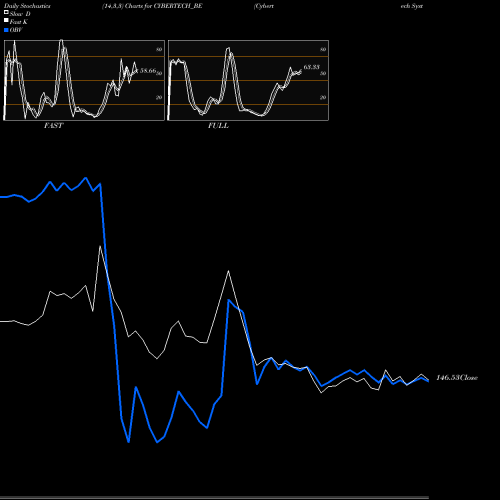Screen dimensions: 500x500
Task: Click the '(14,3,3) Charts for CYBERTECH_BE' heading
Action: pos(152,6)
